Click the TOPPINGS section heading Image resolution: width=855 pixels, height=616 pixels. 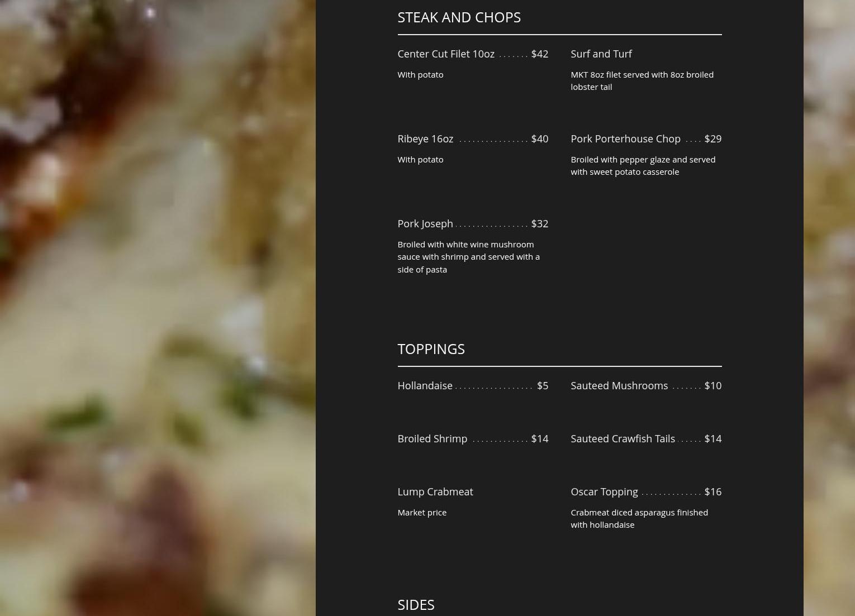(431, 349)
